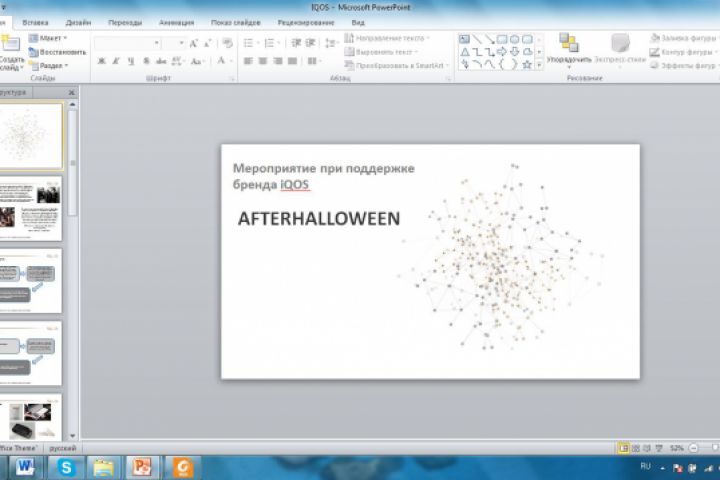Click AFTERHALLOWEEN title text on slide
Screen dimensions: 720x480
pyautogui.click(x=319, y=219)
